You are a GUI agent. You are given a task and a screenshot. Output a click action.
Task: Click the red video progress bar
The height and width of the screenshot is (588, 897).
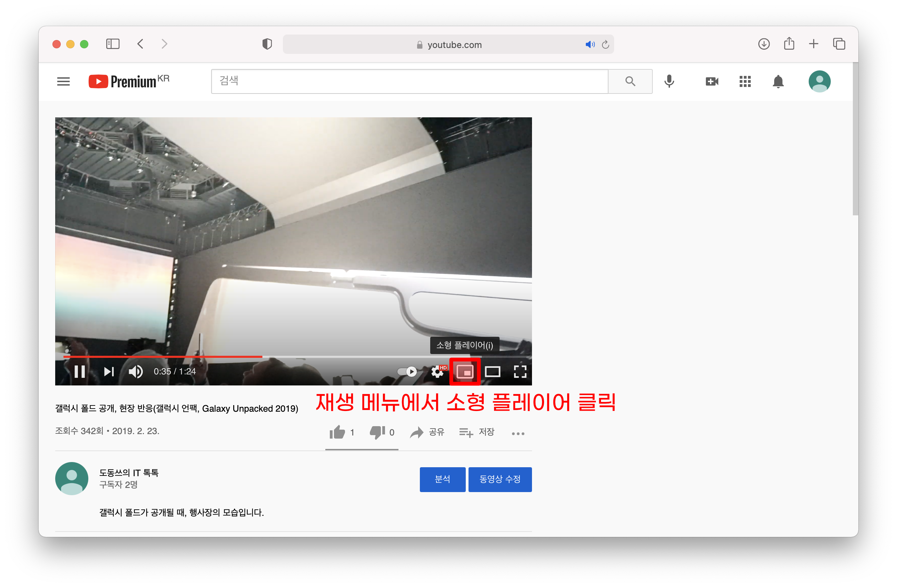point(162,356)
